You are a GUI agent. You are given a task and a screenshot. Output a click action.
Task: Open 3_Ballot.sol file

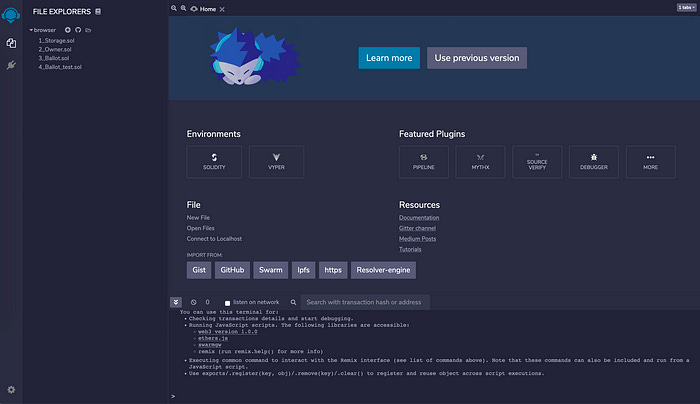pyautogui.click(x=54, y=58)
